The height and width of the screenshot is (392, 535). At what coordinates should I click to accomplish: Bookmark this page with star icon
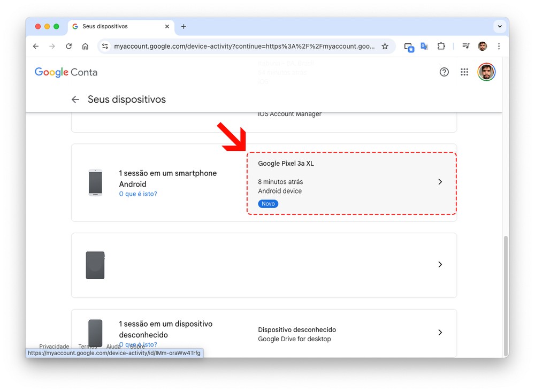[385, 47]
